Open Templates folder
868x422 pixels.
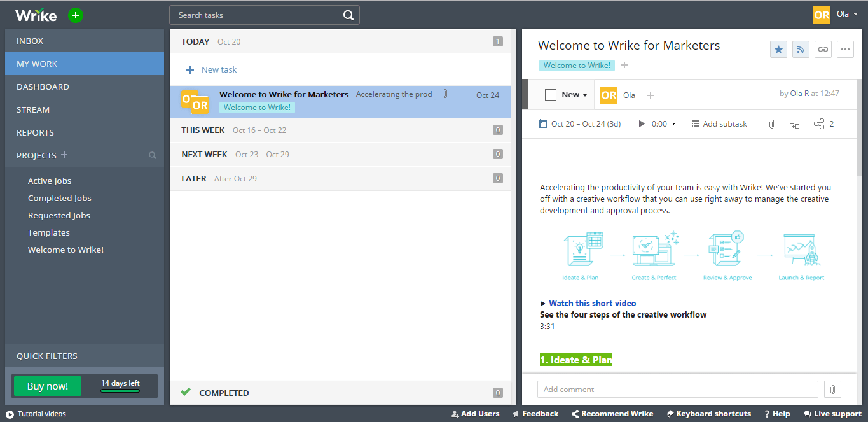click(x=49, y=232)
